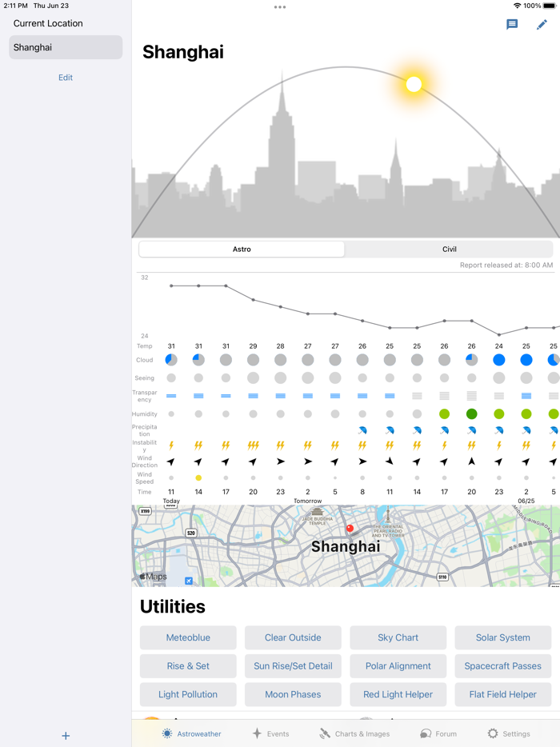Open the Settings tab

(509, 733)
